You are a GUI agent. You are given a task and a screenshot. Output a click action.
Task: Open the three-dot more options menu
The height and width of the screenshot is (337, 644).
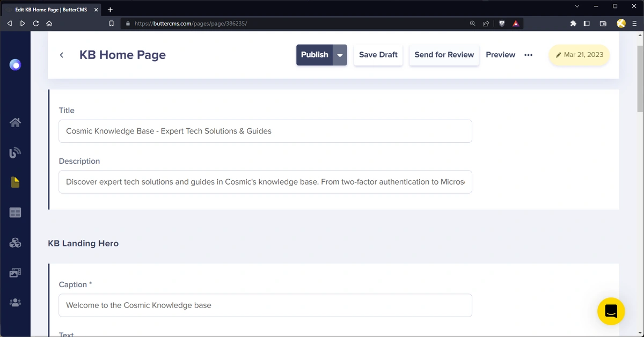[x=529, y=55]
